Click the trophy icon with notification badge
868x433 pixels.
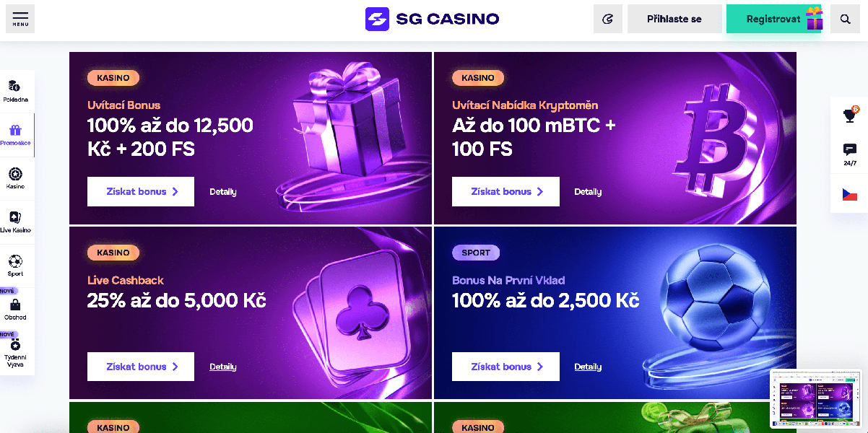click(x=850, y=115)
